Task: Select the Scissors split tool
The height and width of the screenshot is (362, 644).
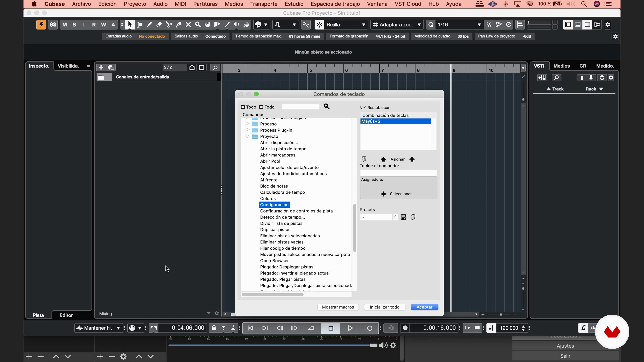Action: [169, 24]
